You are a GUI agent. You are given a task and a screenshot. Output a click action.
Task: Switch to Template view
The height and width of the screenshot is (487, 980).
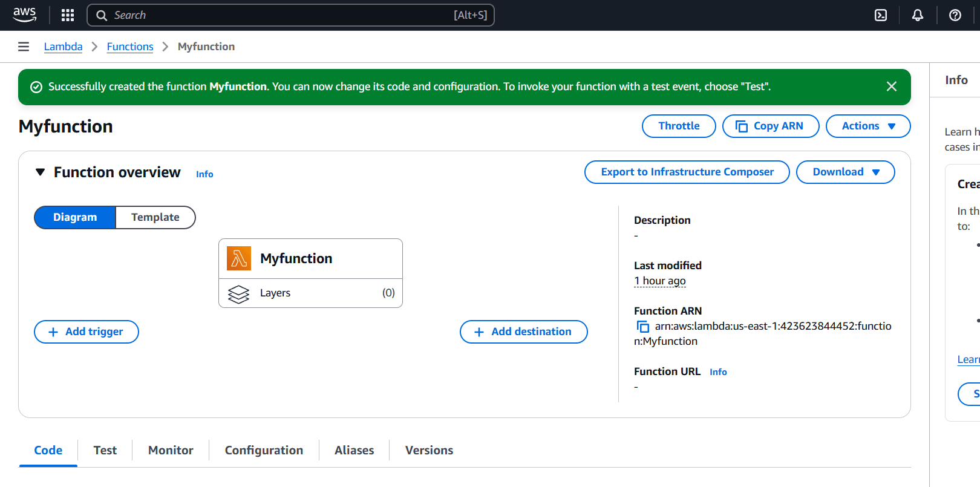tap(155, 217)
